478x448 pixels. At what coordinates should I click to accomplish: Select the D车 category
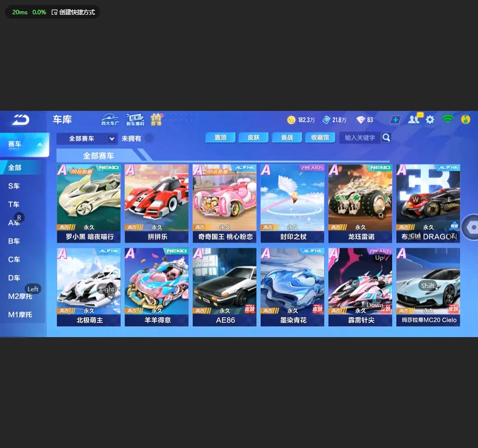(14, 278)
